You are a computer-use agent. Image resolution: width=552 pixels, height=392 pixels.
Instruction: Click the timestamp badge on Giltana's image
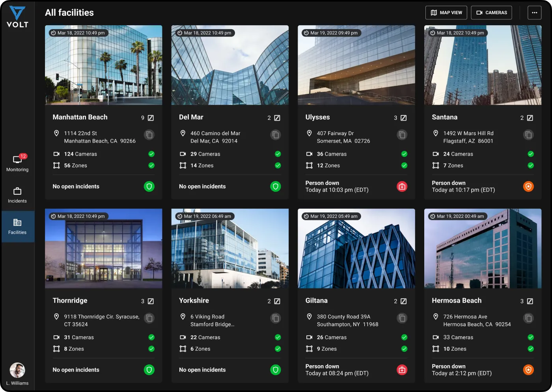[x=330, y=216]
